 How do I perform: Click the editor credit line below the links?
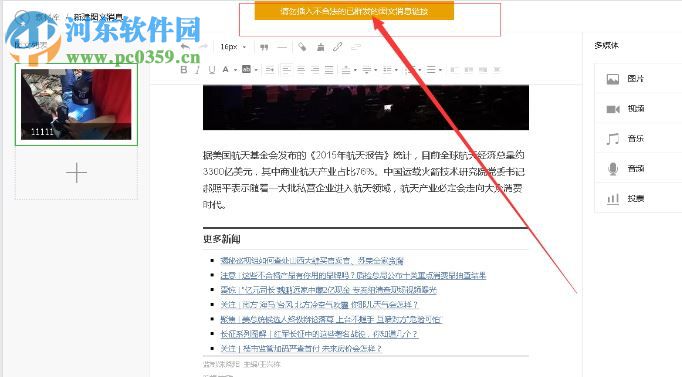tap(242, 364)
